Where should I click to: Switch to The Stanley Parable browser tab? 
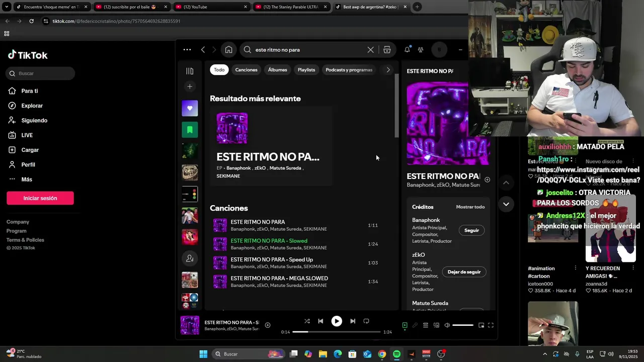[x=291, y=7]
